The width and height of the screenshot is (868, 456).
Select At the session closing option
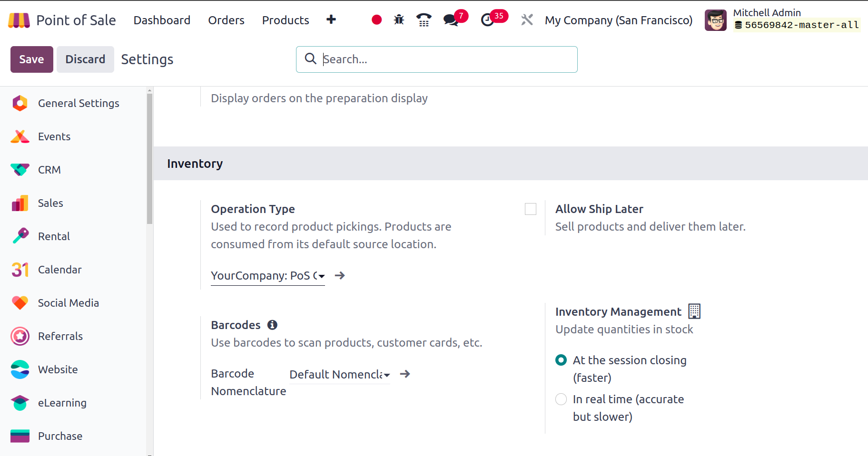tap(561, 360)
